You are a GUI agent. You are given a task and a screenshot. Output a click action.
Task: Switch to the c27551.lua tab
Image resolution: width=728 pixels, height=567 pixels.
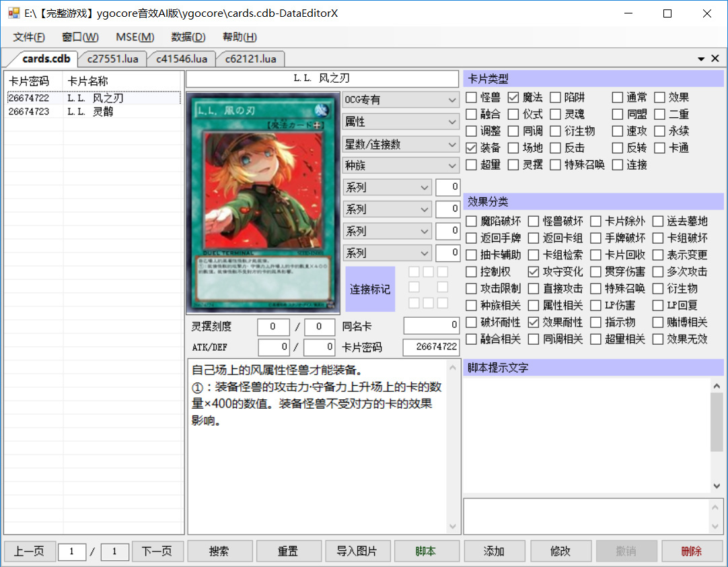[113, 59]
